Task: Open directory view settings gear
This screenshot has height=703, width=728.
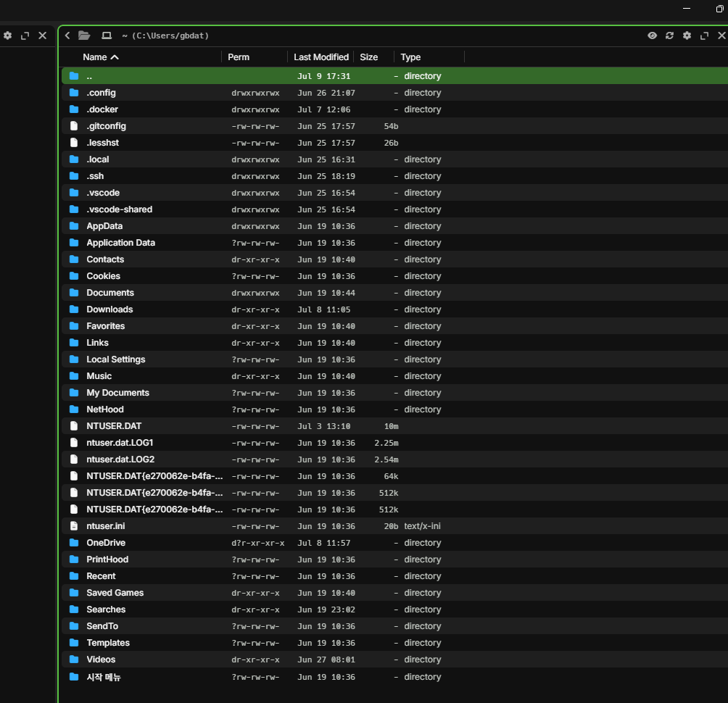Action: [x=687, y=36]
